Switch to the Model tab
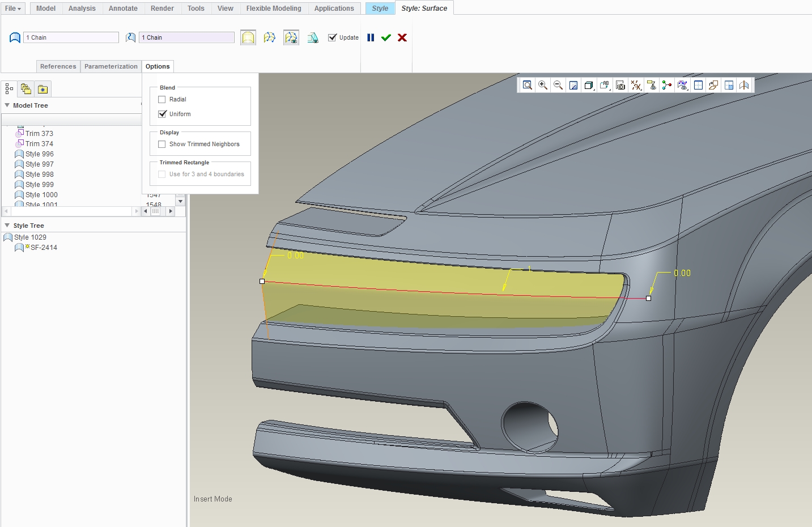The image size is (812, 527). pyautogui.click(x=46, y=8)
